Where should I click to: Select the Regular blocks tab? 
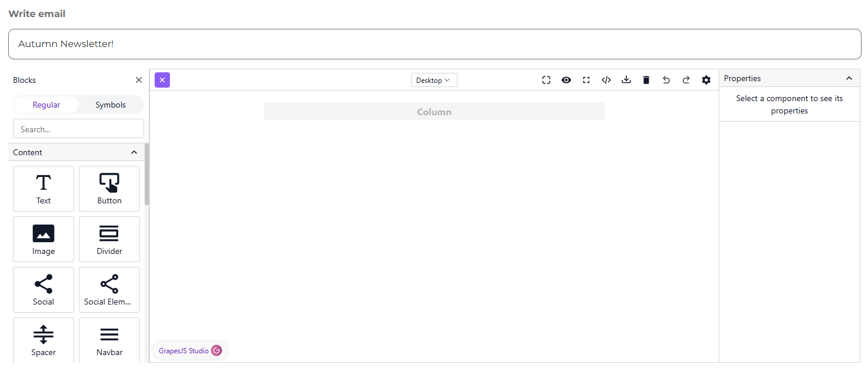tap(47, 105)
